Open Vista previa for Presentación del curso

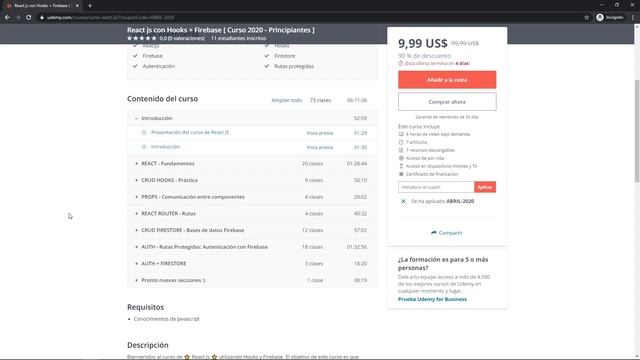pos(320,133)
